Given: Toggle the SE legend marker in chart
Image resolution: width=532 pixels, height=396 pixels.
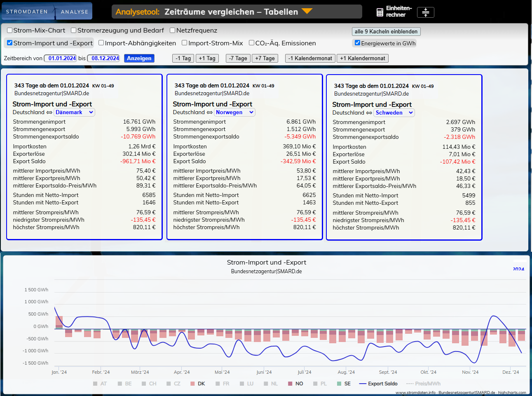Looking at the screenshot, I should pos(339,384).
